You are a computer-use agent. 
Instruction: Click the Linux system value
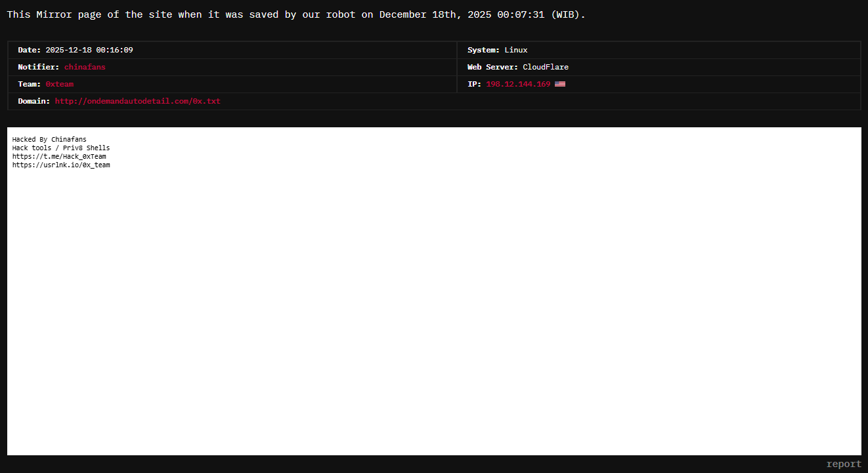tap(516, 50)
